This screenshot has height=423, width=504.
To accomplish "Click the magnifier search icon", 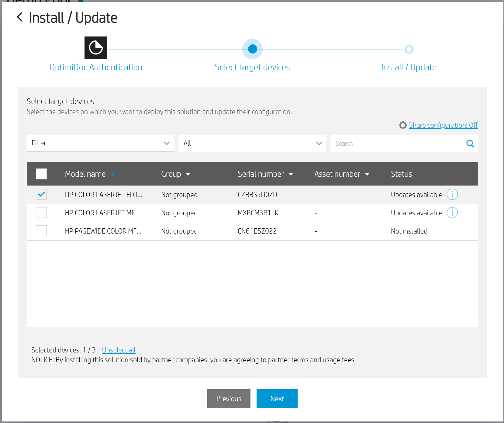I will (470, 144).
